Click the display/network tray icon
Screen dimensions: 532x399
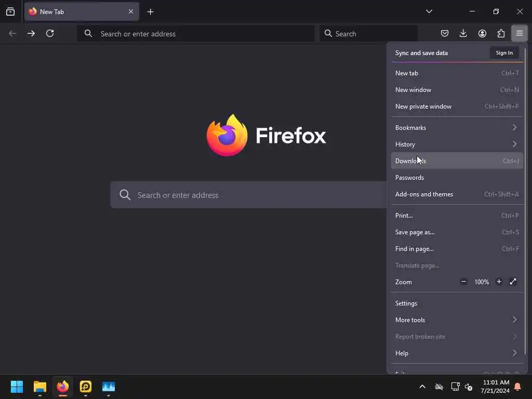click(x=455, y=387)
